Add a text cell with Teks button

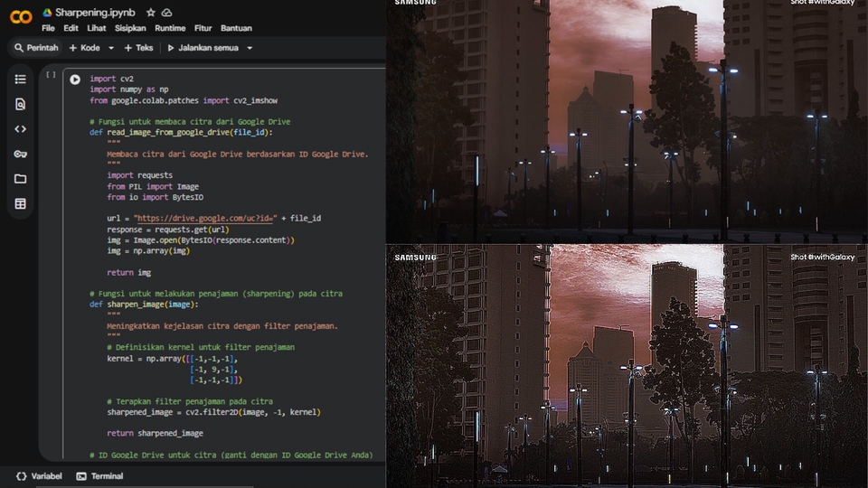pos(137,48)
